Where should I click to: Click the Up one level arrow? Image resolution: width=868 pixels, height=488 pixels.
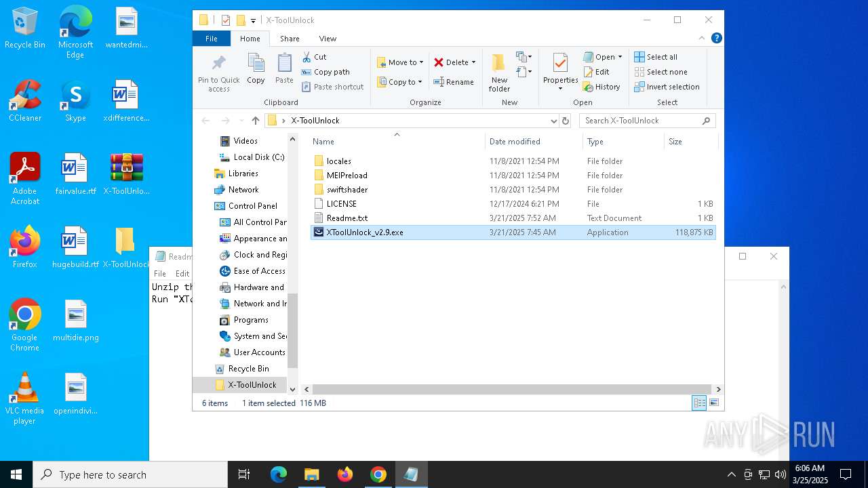[255, 121]
